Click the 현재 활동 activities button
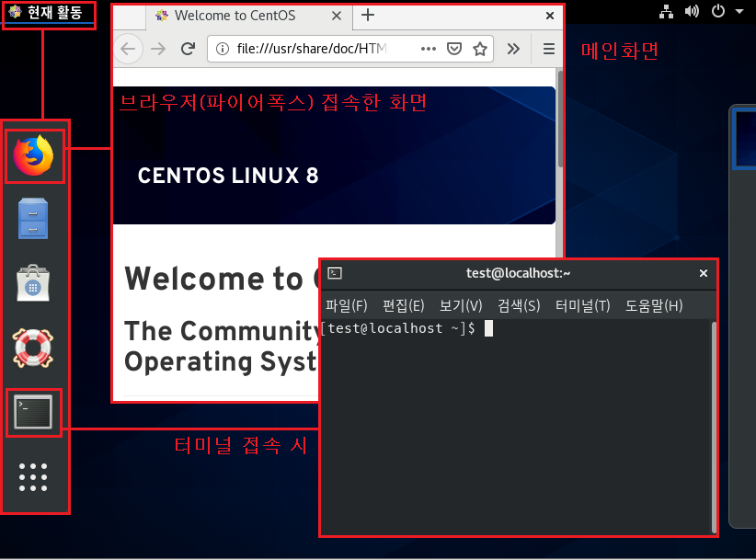756x560 pixels. [x=48, y=13]
